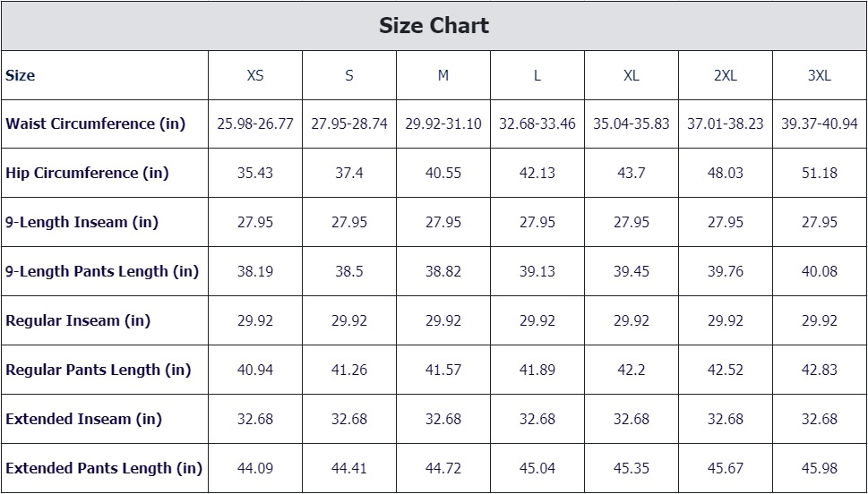Click the Hip Circumference (in) row label
Image resolution: width=868 pixels, height=494 pixels.
point(88,173)
